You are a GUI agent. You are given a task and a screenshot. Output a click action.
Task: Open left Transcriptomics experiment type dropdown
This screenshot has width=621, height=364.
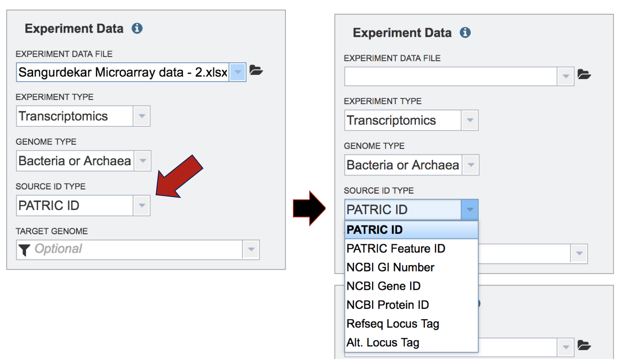(x=142, y=116)
